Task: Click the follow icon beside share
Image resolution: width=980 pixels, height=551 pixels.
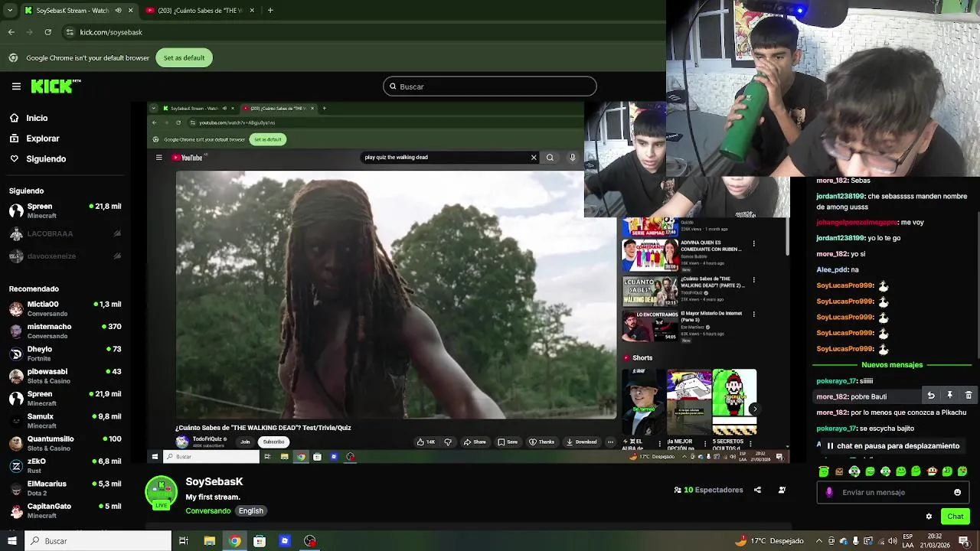Action: pyautogui.click(x=782, y=490)
